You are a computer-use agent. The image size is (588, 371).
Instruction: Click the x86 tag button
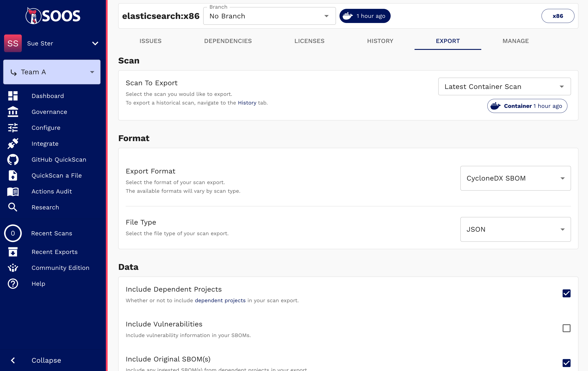point(558,16)
